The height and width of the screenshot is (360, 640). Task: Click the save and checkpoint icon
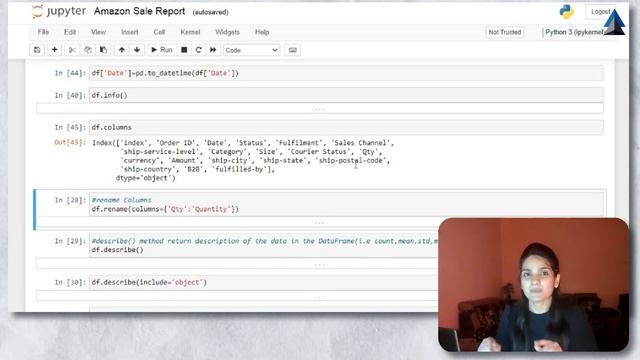click(37, 50)
